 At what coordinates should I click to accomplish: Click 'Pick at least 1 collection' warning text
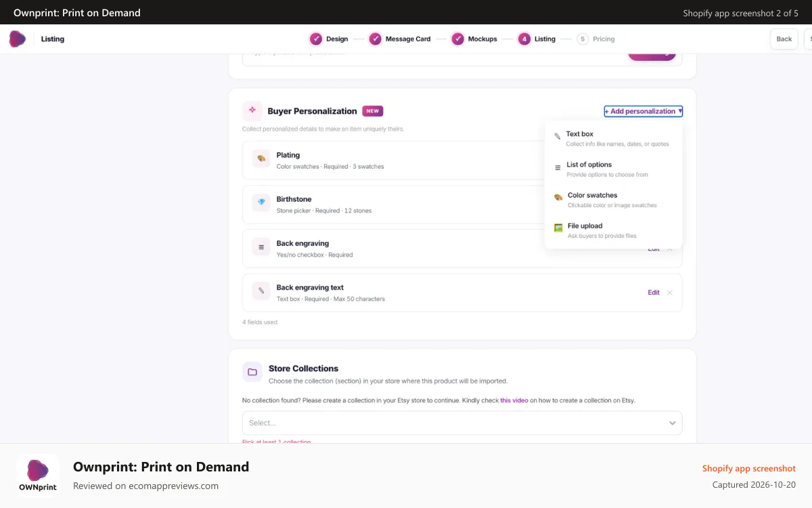pos(277,442)
